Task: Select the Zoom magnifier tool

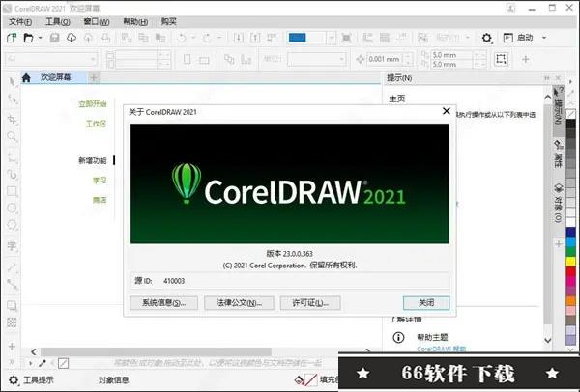Action: tap(13, 137)
